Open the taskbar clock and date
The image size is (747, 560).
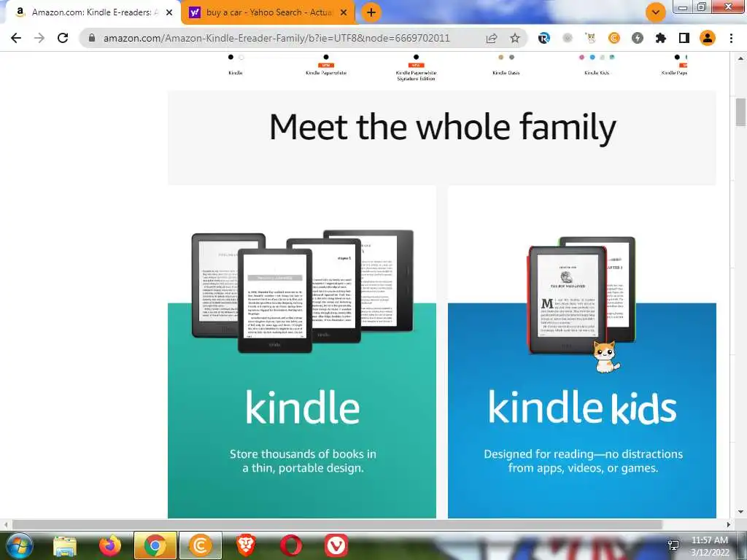(x=710, y=546)
